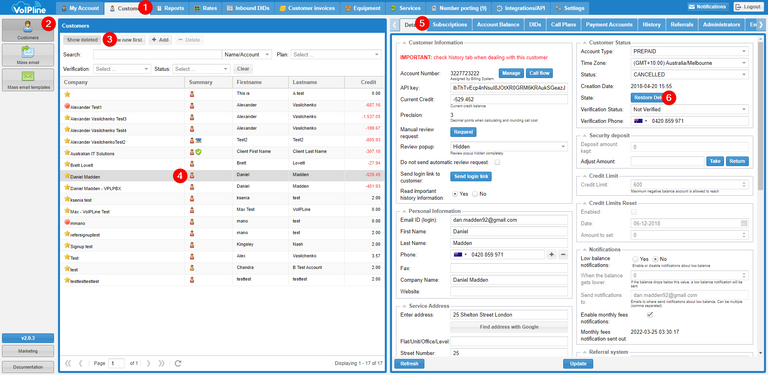Switch to the Payment Accounts tab
768x375 pixels.
click(x=609, y=24)
